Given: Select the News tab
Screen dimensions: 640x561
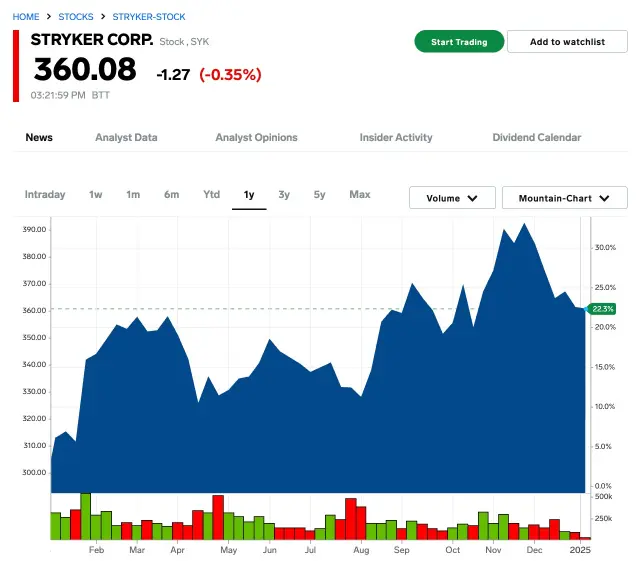Looking at the screenshot, I should (x=39, y=137).
